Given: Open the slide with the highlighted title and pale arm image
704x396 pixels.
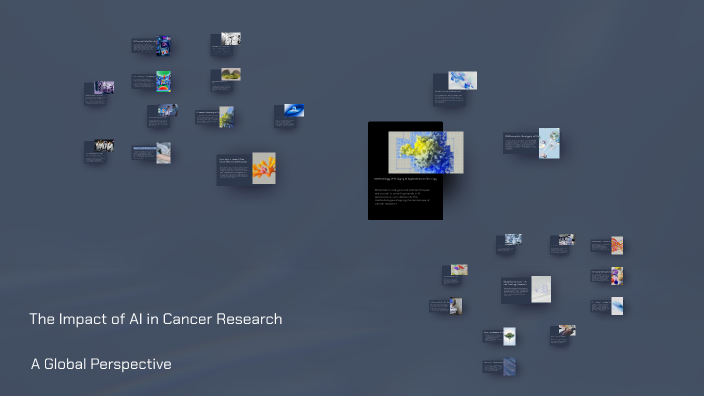Looking at the screenshot, I should coord(151,153).
